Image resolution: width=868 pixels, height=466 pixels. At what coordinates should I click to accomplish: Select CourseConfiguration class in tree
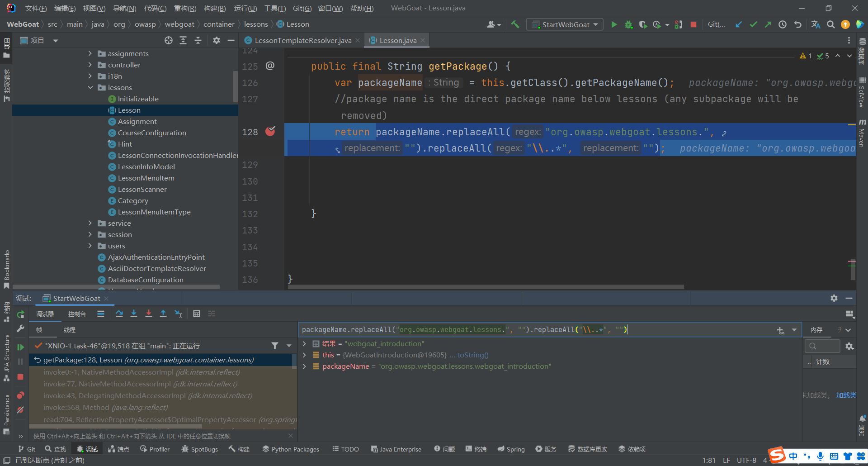pyautogui.click(x=152, y=133)
